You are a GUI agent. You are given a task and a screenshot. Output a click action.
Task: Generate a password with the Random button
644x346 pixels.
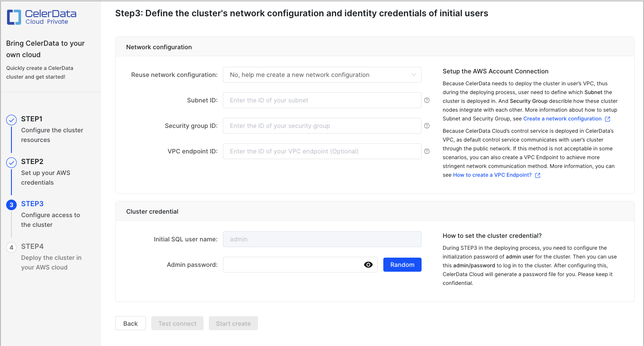click(402, 264)
